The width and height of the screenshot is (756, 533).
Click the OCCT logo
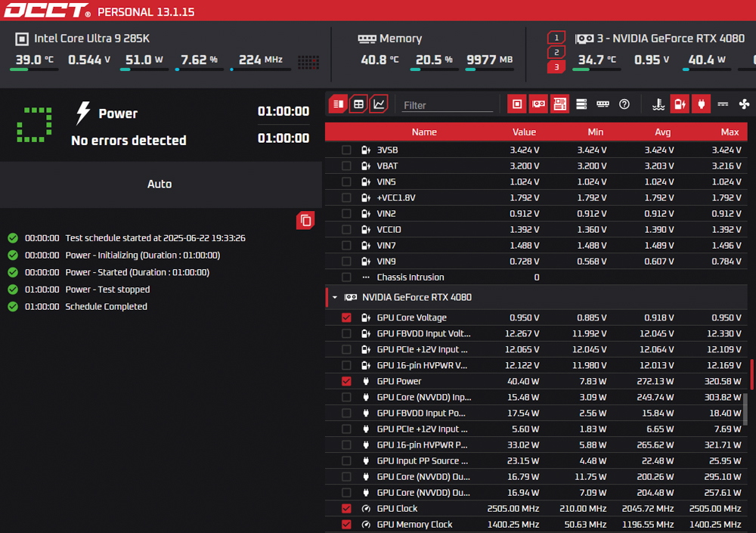(x=47, y=11)
